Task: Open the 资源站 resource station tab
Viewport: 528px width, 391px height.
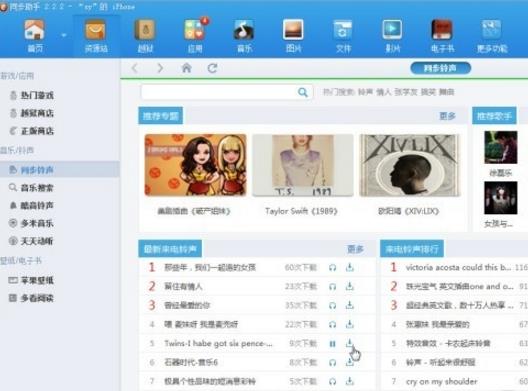Action: (96, 36)
